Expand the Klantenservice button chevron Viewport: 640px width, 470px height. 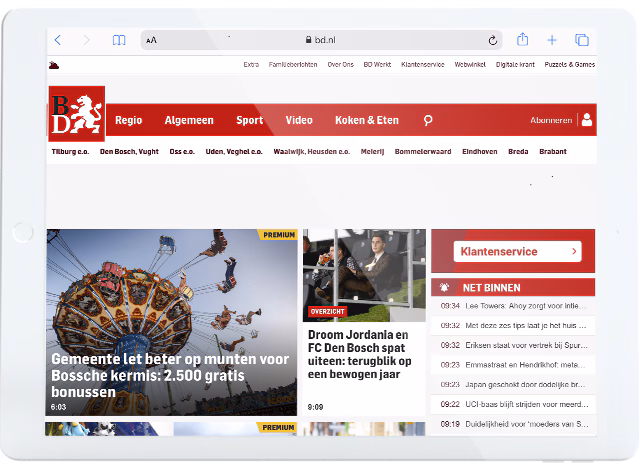[574, 252]
